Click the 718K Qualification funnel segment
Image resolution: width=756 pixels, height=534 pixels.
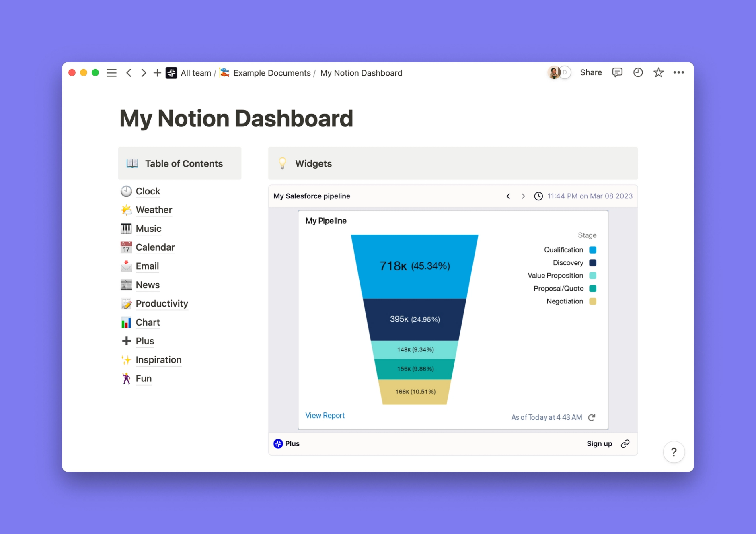(415, 266)
